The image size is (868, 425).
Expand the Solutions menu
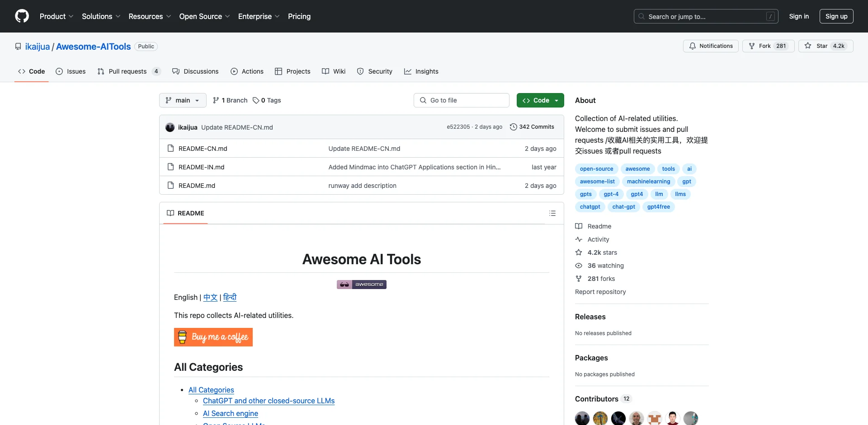point(101,16)
